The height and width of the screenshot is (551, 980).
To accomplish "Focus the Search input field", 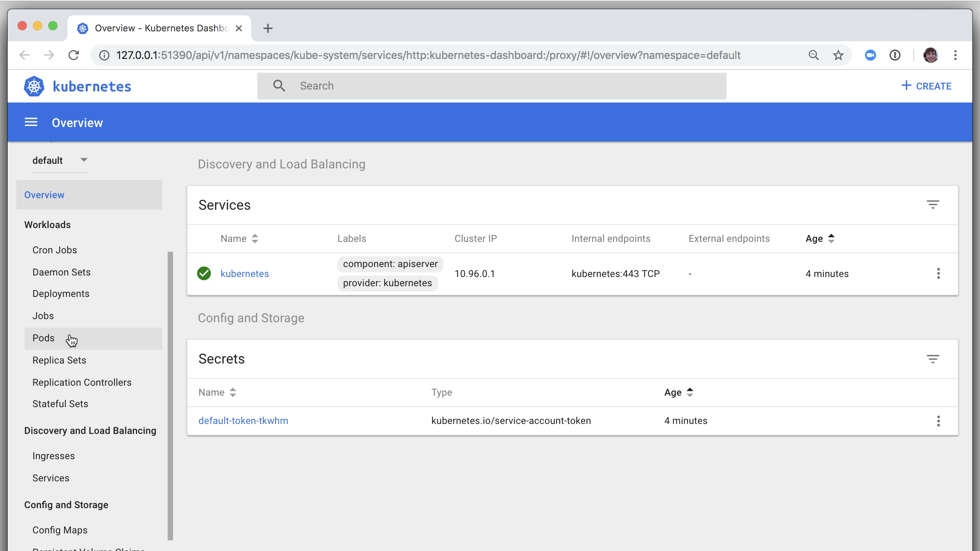I will tap(492, 86).
